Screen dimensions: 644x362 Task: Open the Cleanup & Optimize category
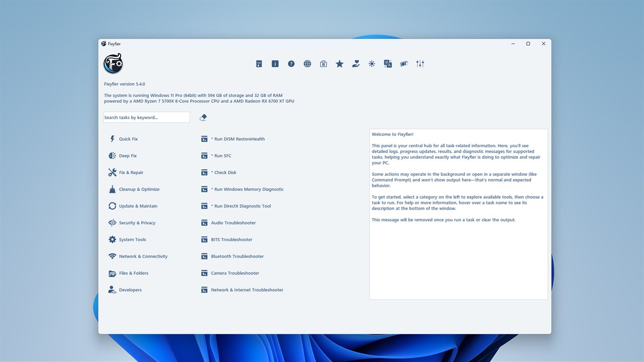pyautogui.click(x=134, y=189)
